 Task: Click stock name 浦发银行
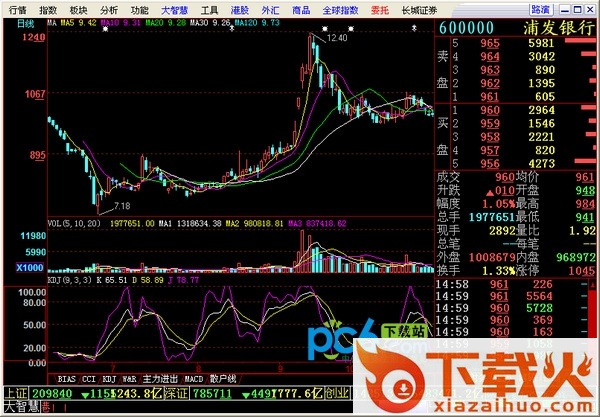tap(559, 28)
